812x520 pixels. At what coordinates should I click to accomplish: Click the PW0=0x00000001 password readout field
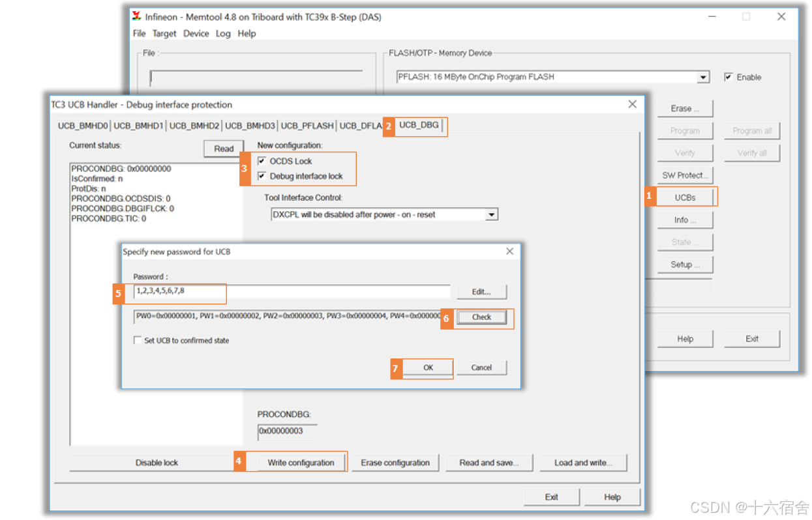pos(288,317)
